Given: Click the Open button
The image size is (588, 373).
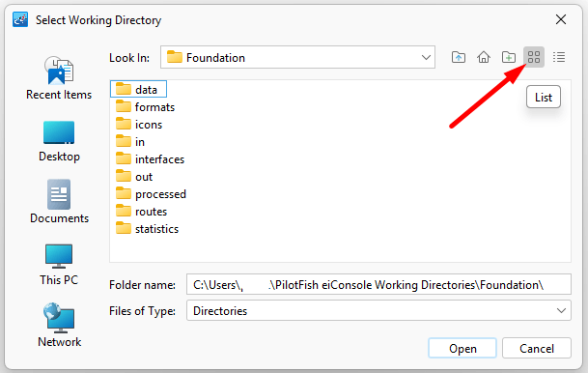Looking at the screenshot, I should coord(462,348).
